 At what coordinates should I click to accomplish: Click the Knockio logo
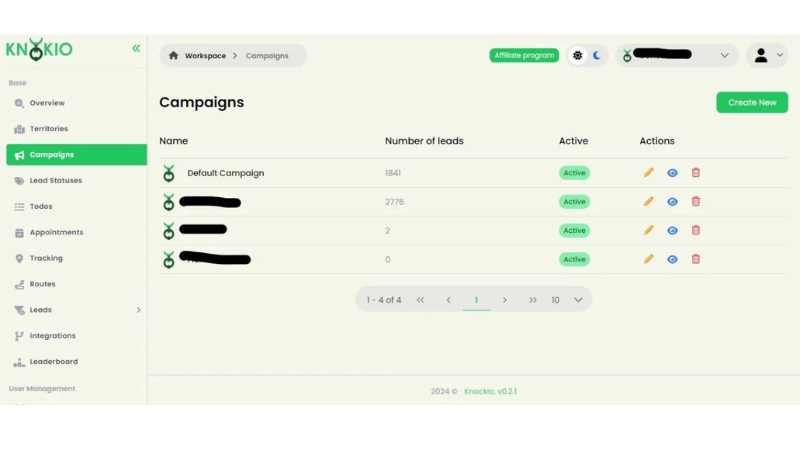40,49
